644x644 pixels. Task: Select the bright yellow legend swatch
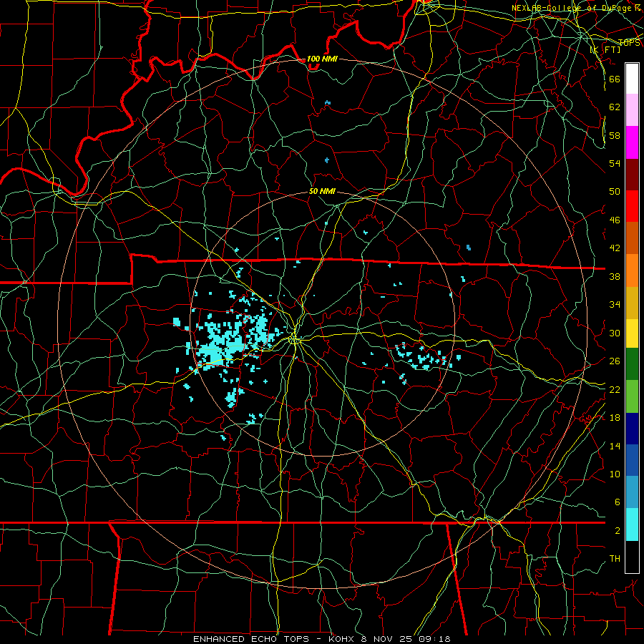pyautogui.click(x=632, y=333)
